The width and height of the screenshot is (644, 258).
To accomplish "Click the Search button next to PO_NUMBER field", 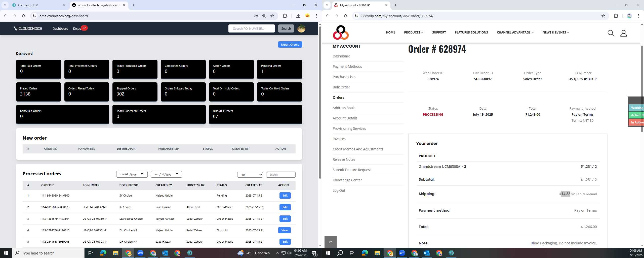I will click(x=286, y=28).
